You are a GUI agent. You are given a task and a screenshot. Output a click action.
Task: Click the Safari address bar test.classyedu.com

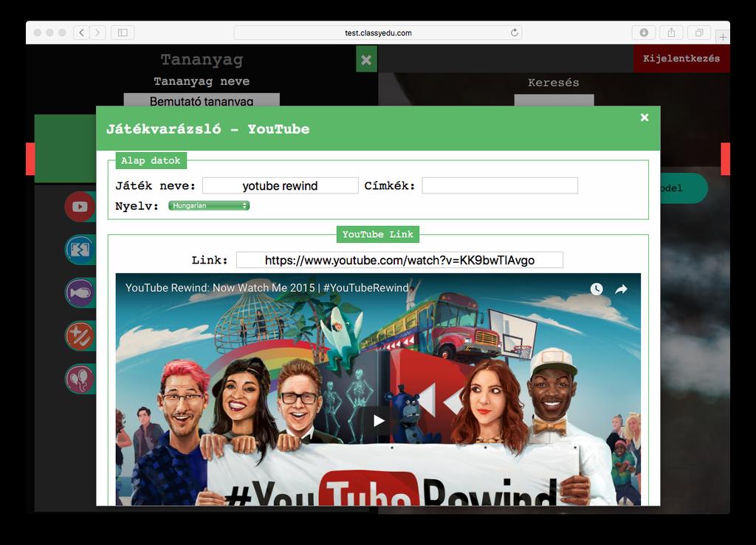click(378, 32)
